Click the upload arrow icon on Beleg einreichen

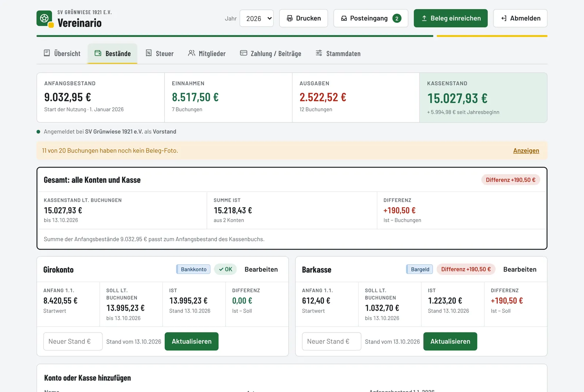tap(424, 18)
